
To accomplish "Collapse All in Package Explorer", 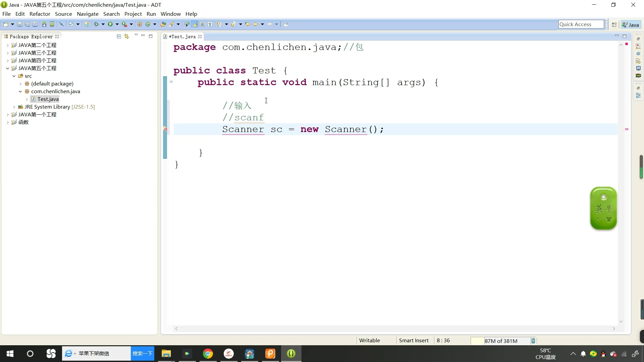I will pos(119,36).
